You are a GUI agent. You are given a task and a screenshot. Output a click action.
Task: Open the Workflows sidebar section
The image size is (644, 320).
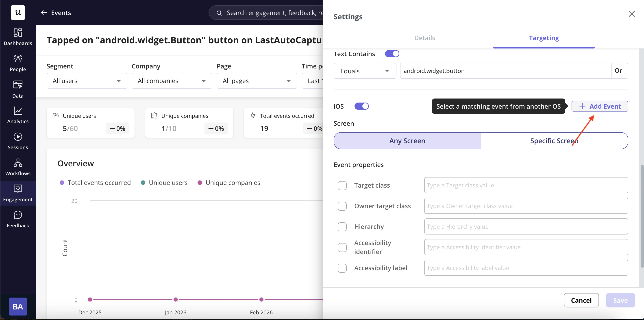click(18, 167)
